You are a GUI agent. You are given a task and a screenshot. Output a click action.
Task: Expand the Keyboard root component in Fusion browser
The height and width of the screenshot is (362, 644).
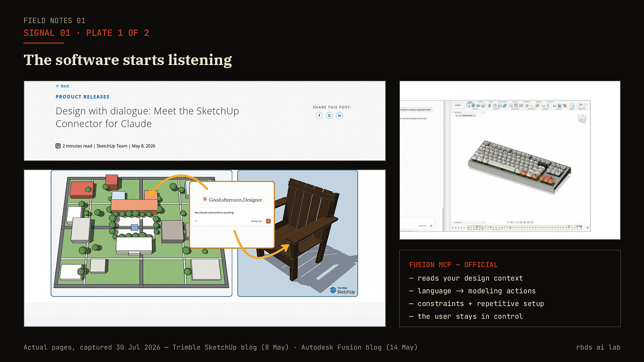click(x=454, y=116)
